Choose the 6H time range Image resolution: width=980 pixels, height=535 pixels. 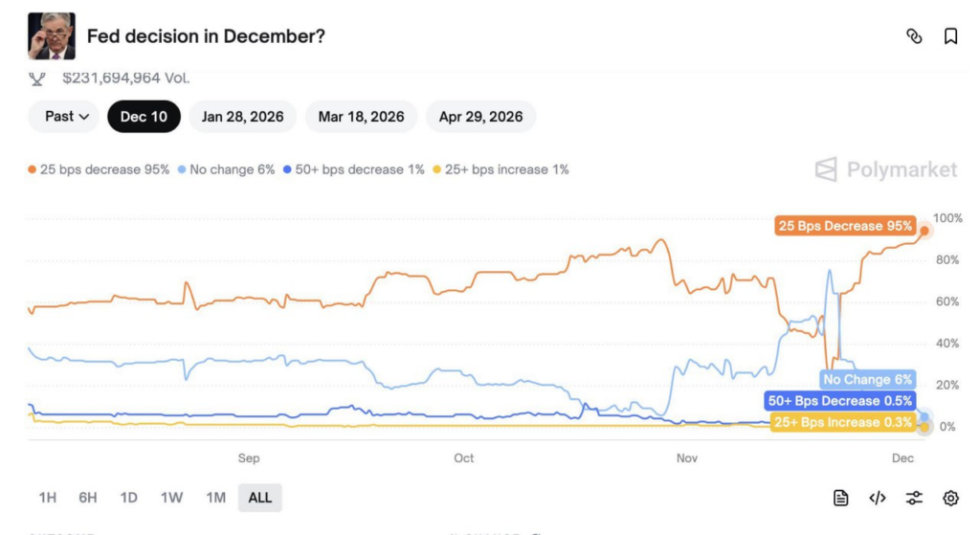tap(88, 498)
